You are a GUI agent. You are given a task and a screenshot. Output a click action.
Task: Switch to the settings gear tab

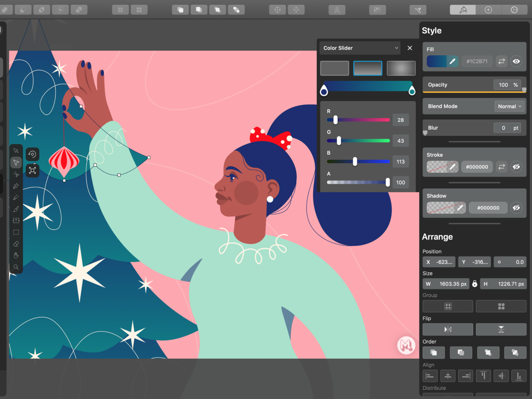[514, 10]
